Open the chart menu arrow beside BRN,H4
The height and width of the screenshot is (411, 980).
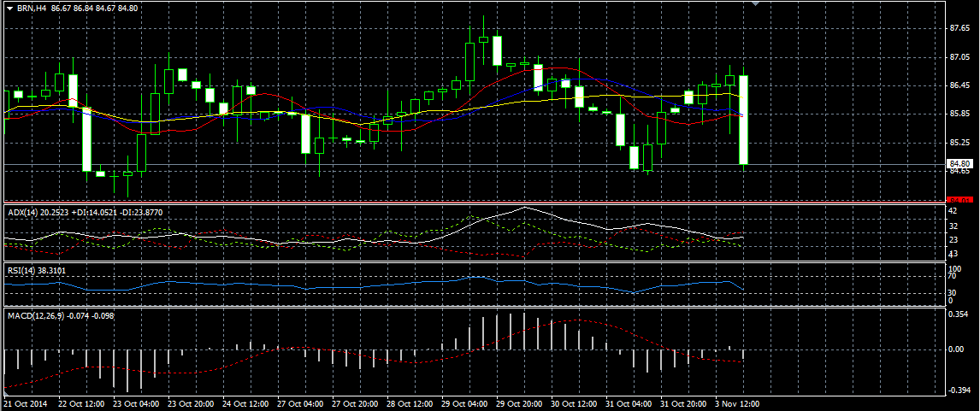click(x=10, y=9)
